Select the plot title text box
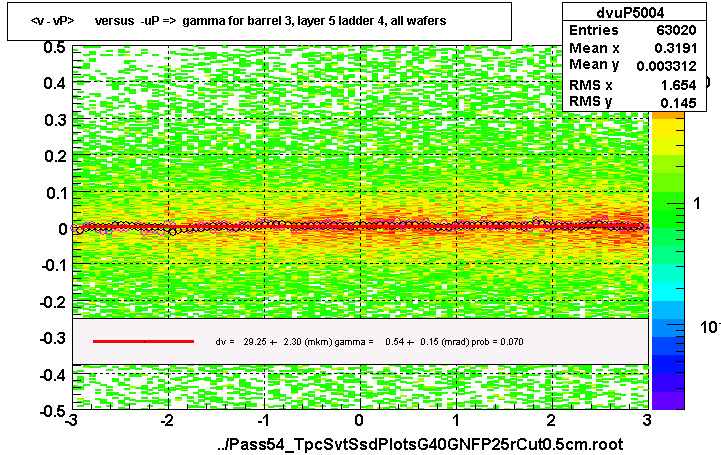Viewport: 721px width, 455px height. (x=259, y=21)
